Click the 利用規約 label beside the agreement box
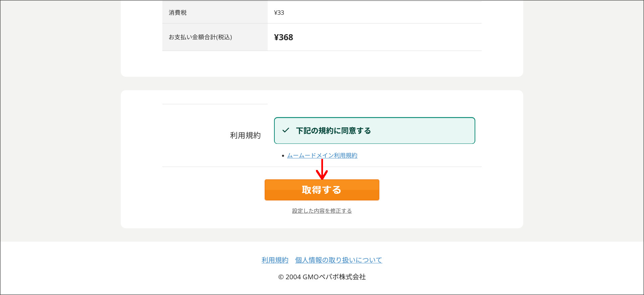The height and width of the screenshot is (295, 644). pyautogui.click(x=245, y=135)
